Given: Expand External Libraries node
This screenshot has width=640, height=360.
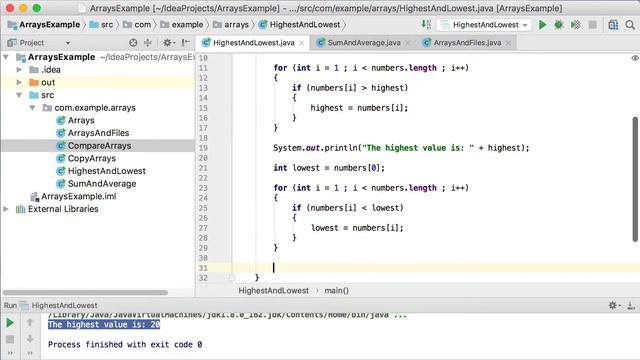Looking at the screenshot, I should point(6,209).
